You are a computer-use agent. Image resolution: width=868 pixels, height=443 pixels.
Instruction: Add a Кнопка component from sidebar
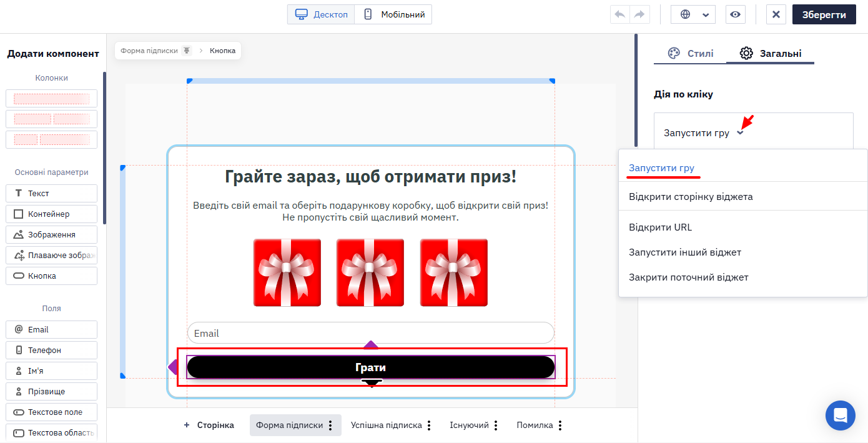(x=51, y=276)
